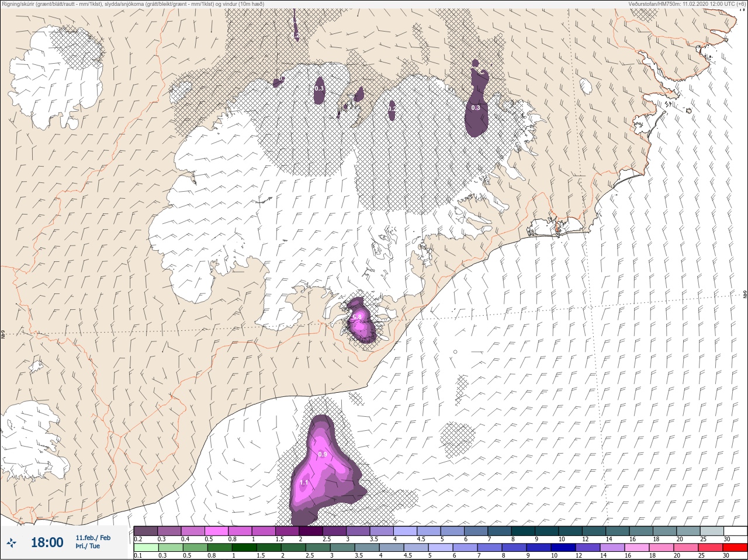748x560 pixels.
Task: Select bottom legend swatch between 0.3 and 0.5
Action: point(169,548)
